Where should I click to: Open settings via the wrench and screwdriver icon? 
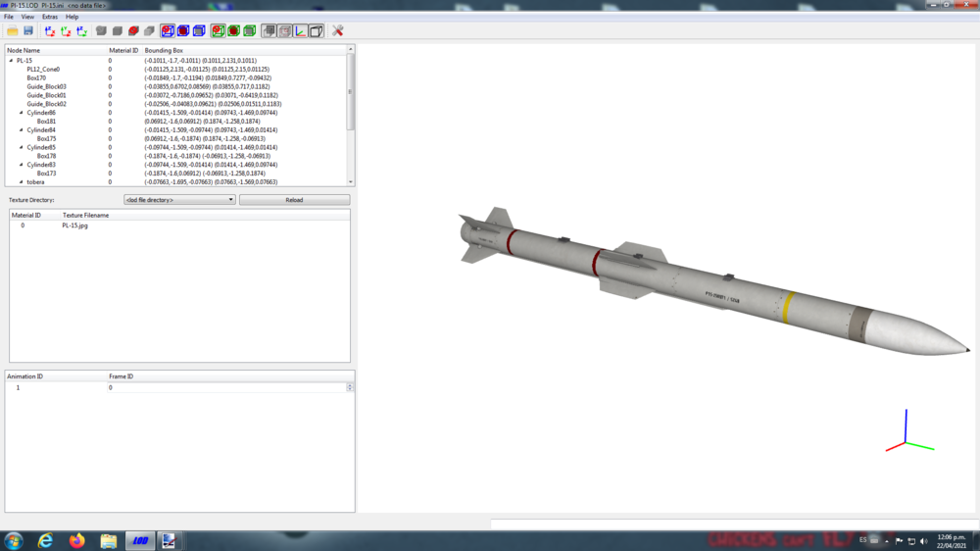tap(337, 30)
